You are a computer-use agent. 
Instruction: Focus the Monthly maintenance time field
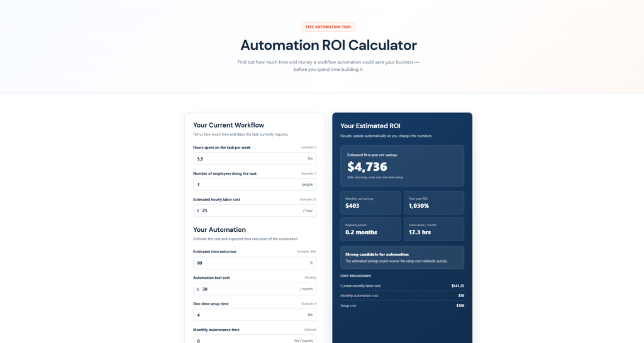(x=255, y=340)
